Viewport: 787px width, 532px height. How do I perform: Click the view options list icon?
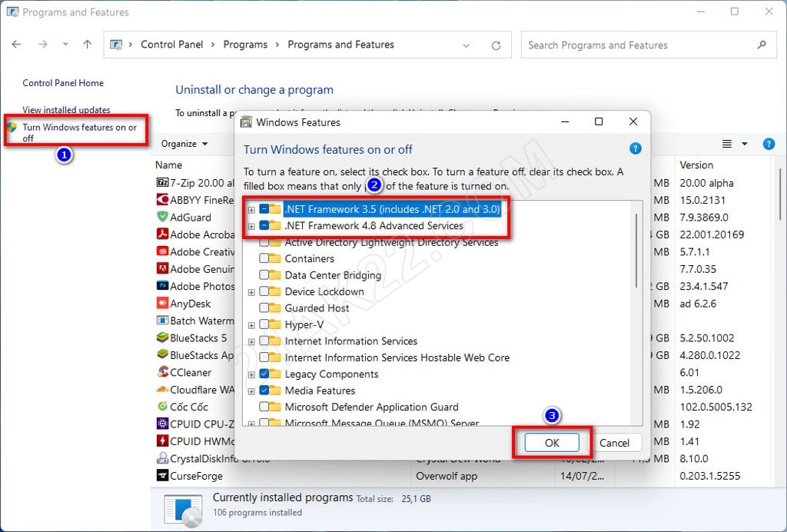(x=726, y=144)
